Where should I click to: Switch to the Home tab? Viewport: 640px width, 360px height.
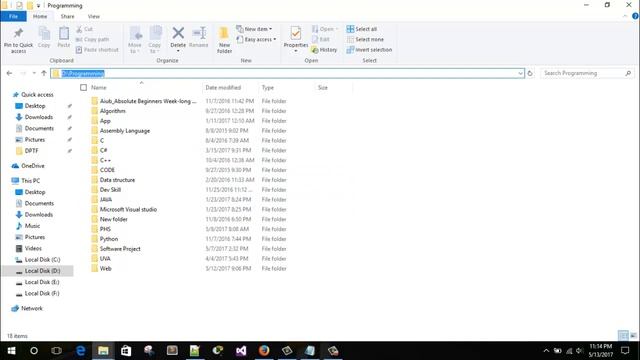(40, 16)
